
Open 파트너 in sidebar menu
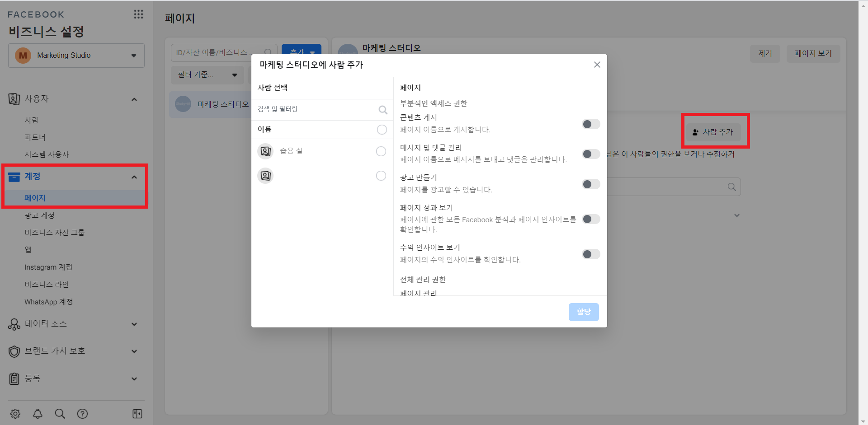pos(35,137)
